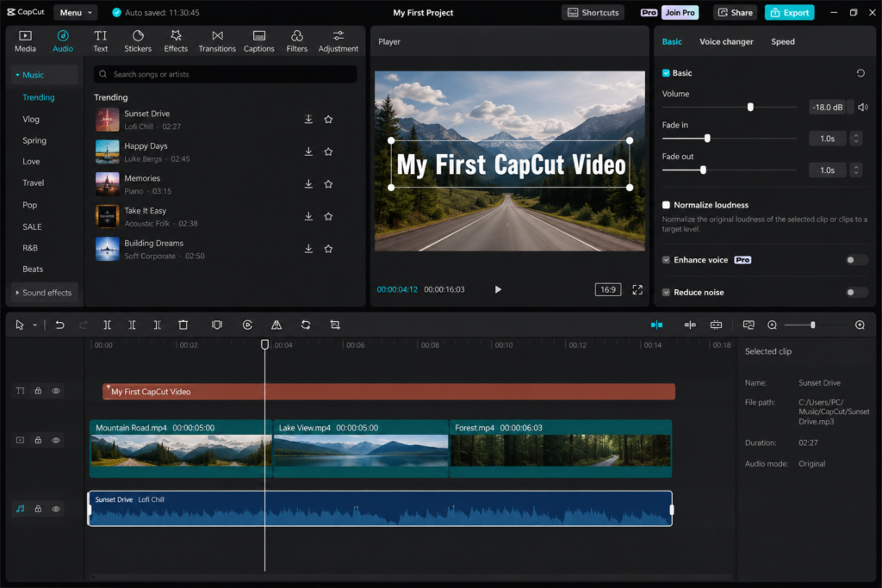
Task: Hide the video track with eye icon
Action: coord(56,440)
